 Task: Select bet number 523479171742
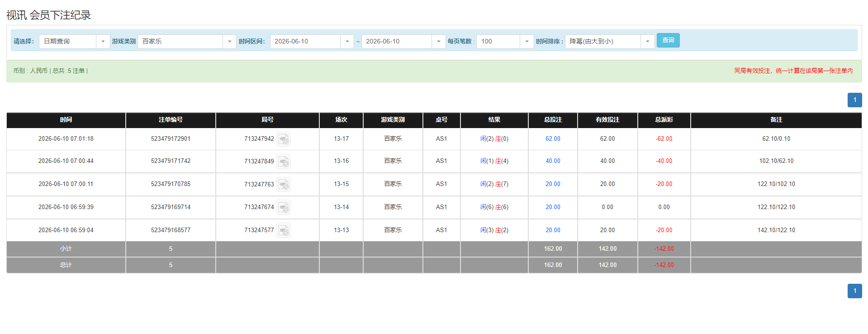tap(171, 161)
